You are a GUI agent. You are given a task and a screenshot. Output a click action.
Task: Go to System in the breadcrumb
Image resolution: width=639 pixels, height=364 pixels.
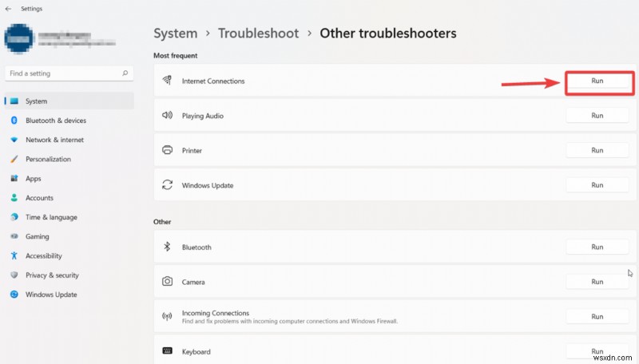click(x=175, y=34)
